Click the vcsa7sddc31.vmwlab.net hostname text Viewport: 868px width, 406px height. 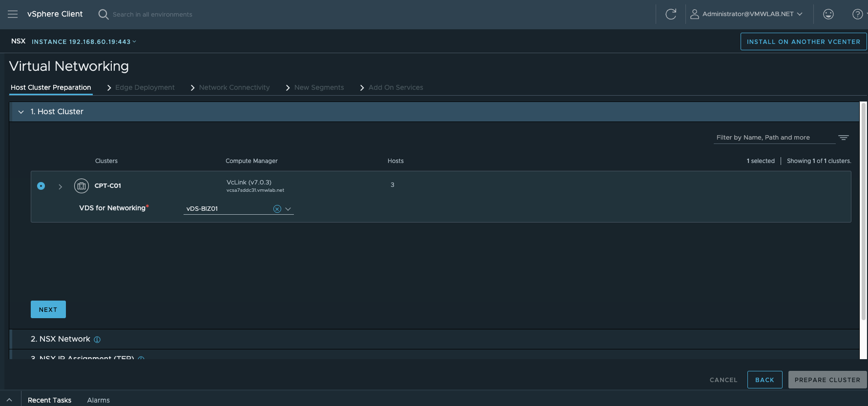(x=255, y=190)
